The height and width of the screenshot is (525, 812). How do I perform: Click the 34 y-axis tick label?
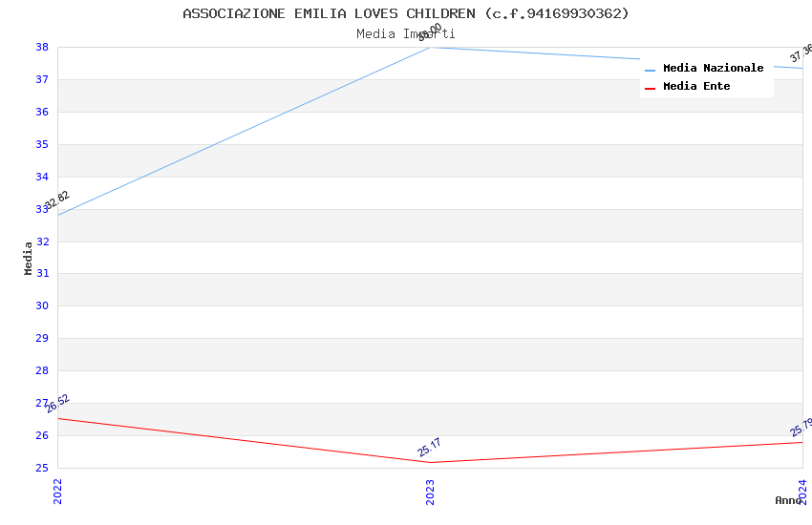[x=42, y=177]
